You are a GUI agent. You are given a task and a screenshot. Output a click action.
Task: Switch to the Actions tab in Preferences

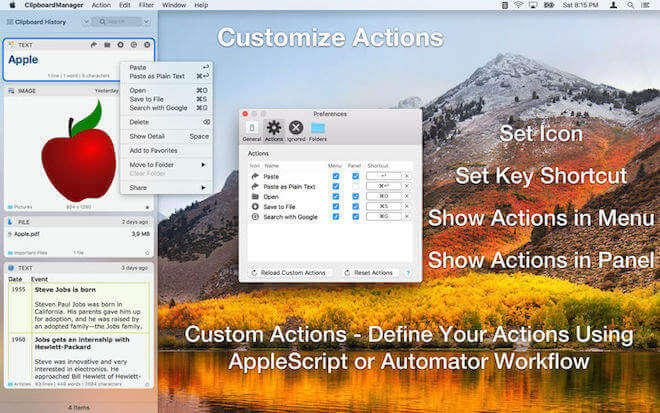(x=274, y=131)
